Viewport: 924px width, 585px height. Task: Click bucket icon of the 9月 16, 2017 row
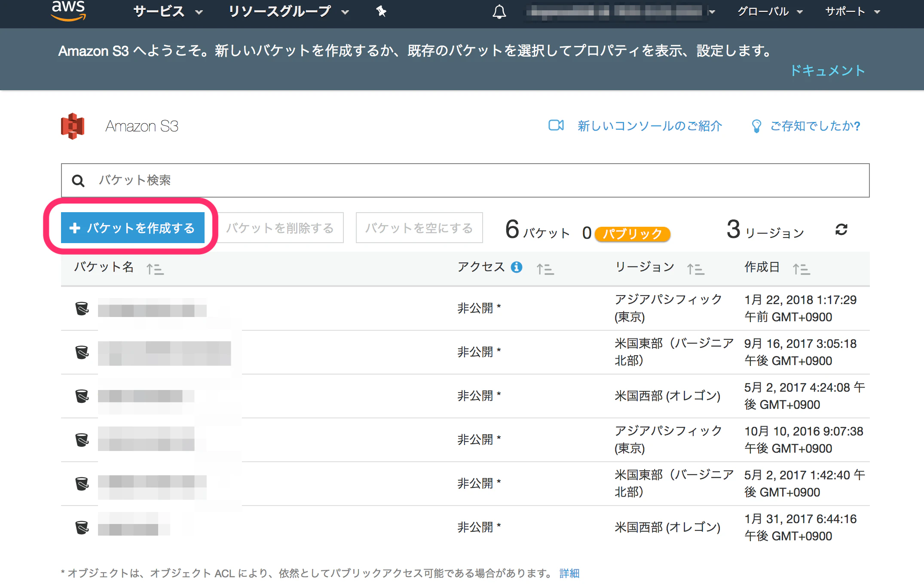[82, 352]
